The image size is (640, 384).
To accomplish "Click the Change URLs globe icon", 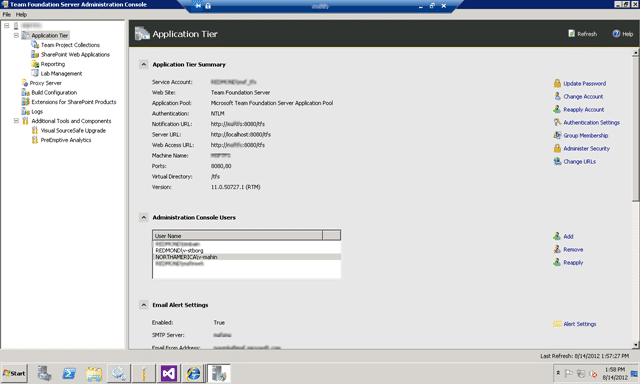I will click(557, 161).
